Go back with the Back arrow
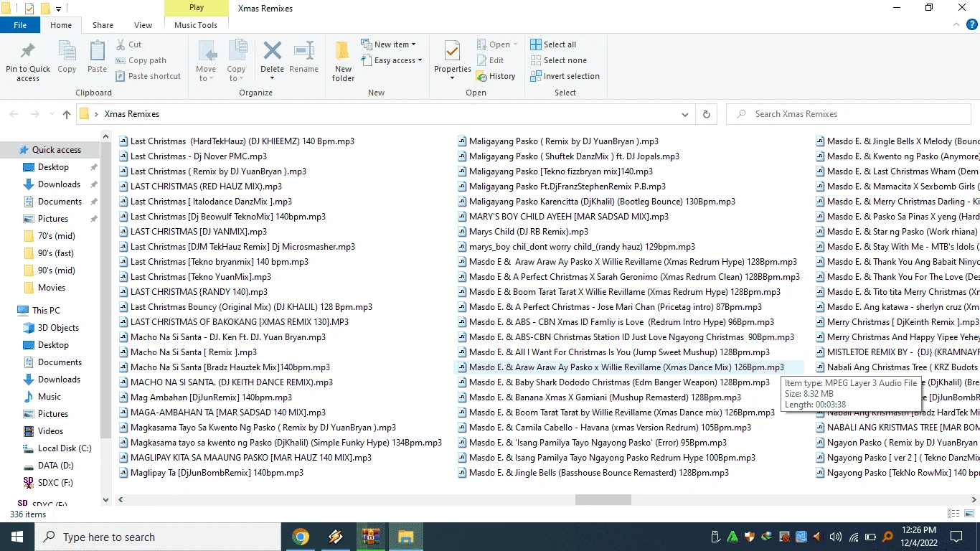The image size is (980, 551). pos(14,114)
